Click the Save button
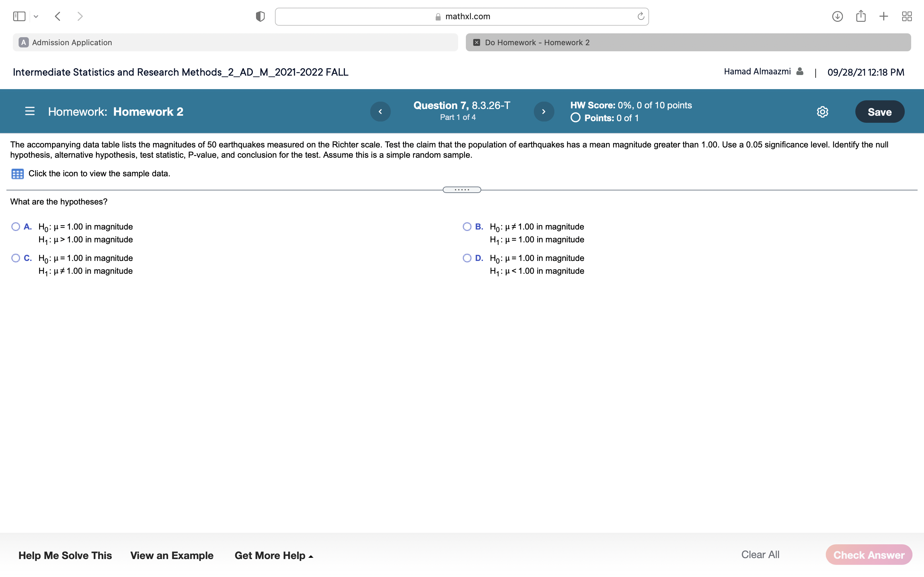The height and width of the screenshot is (577, 924). [x=879, y=112]
